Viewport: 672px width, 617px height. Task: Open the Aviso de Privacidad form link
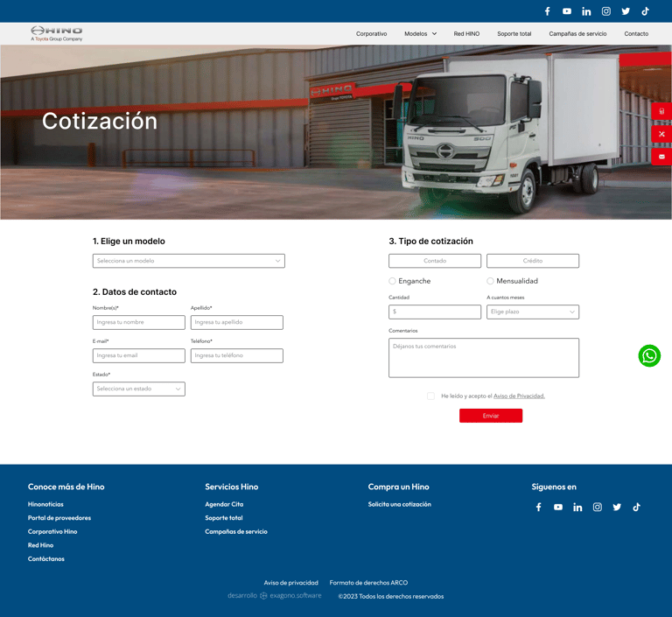519,396
